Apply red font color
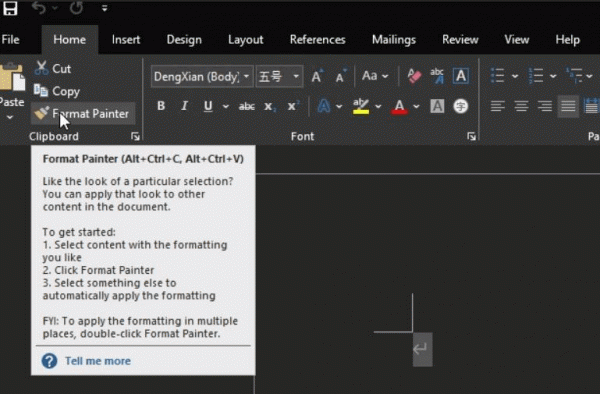The height and width of the screenshot is (394, 600). pyautogui.click(x=399, y=106)
